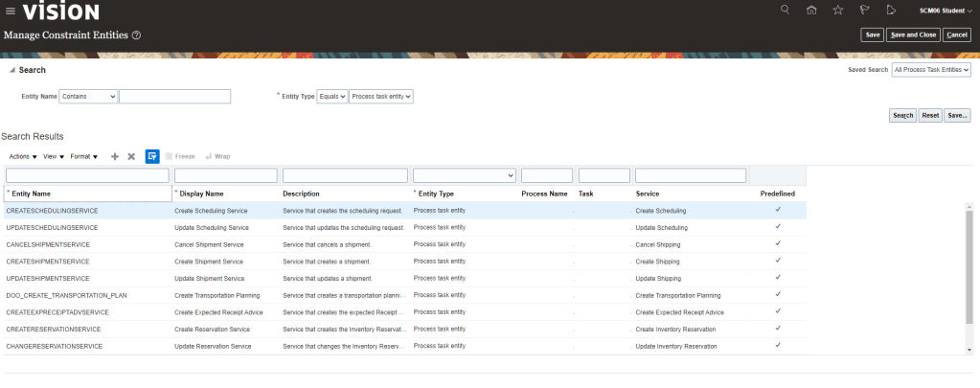Click the Save and Close button
This screenshot has height=388, width=980.
tap(912, 34)
